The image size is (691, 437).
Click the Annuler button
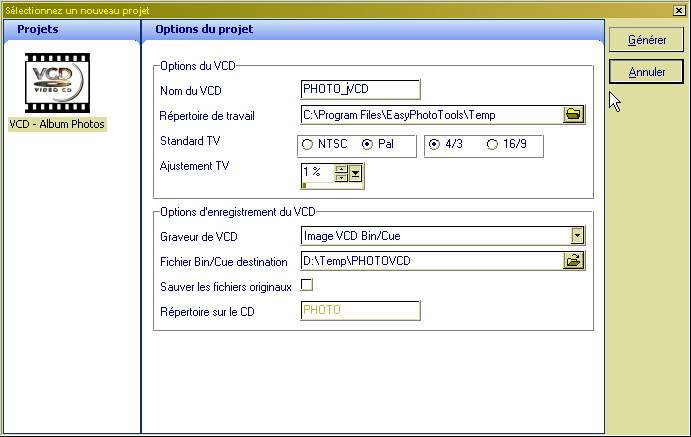(647, 72)
